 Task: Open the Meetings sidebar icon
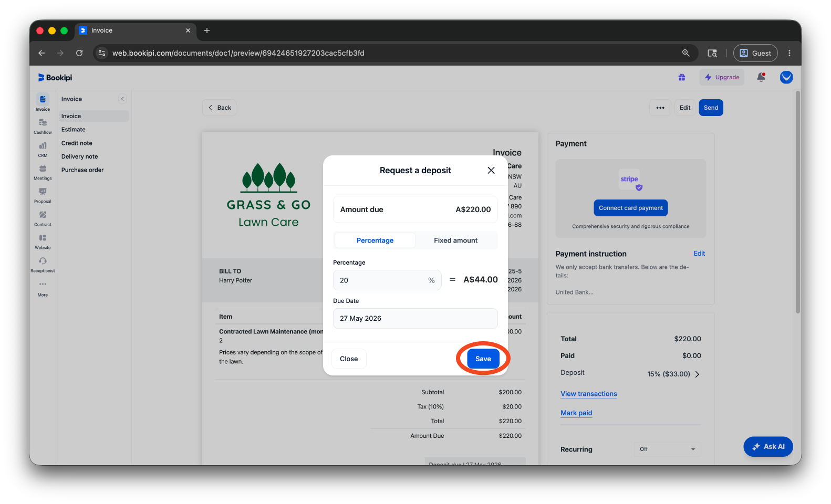coord(43,172)
